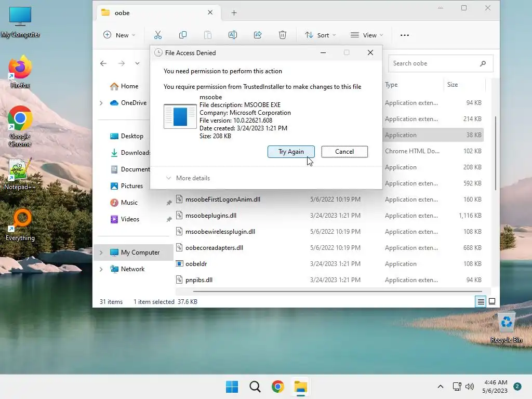
Task: Select Downloads in navigation pane
Action: click(x=129, y=153)
